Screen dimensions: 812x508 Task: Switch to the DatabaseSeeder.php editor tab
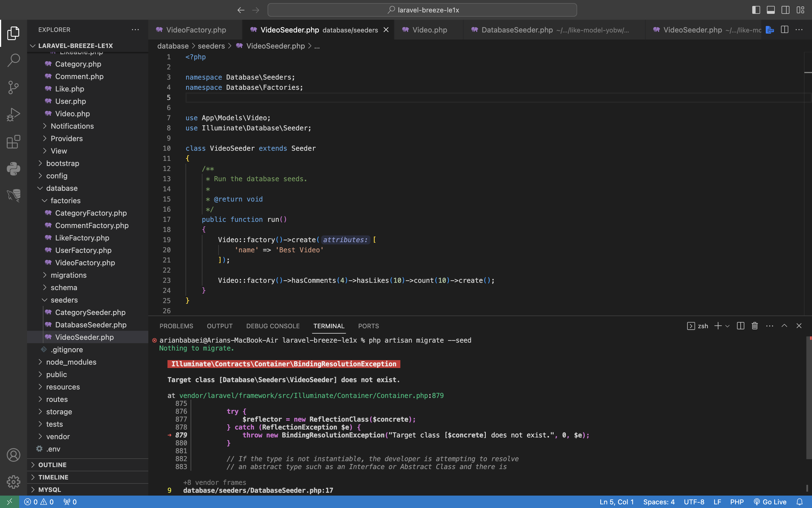(x=554, y=30)
